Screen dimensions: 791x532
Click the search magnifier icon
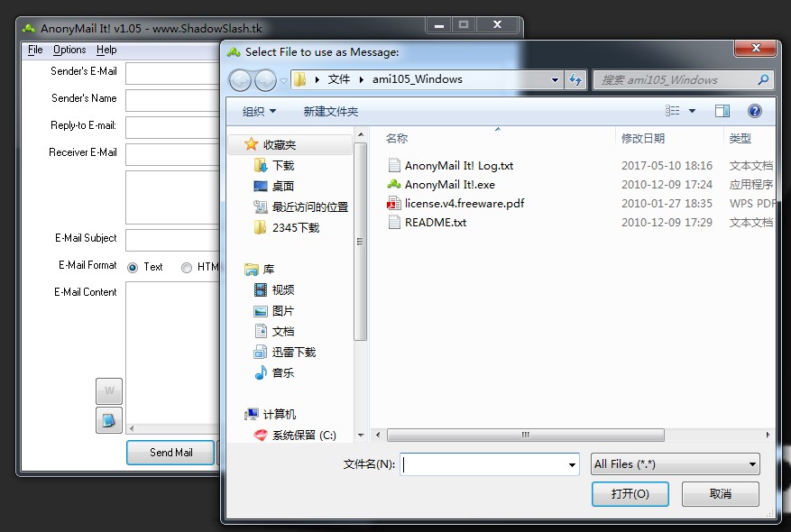tap(763, 79)
